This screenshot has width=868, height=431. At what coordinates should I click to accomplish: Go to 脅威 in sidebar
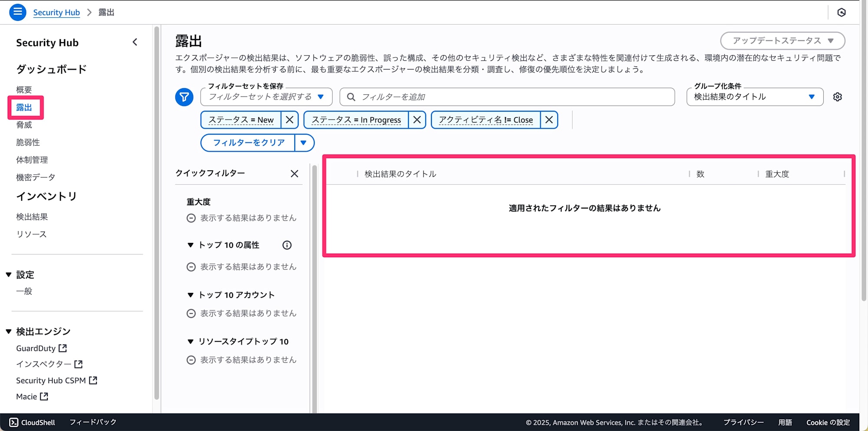click(x=24, y=125)
